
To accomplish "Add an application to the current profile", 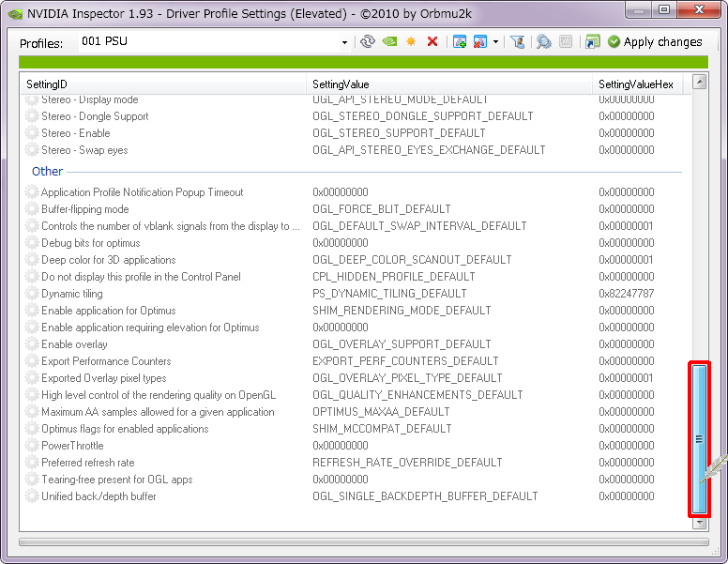I will 459,42.
